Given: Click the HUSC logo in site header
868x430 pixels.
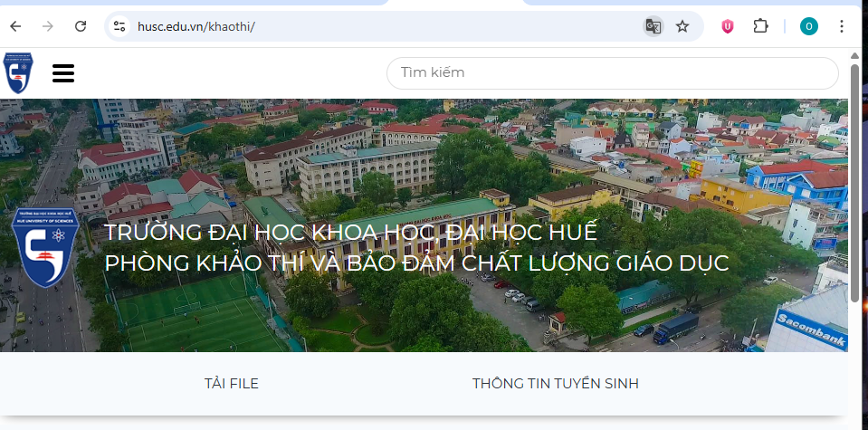Looking at the screenshot, I should 18,73.
